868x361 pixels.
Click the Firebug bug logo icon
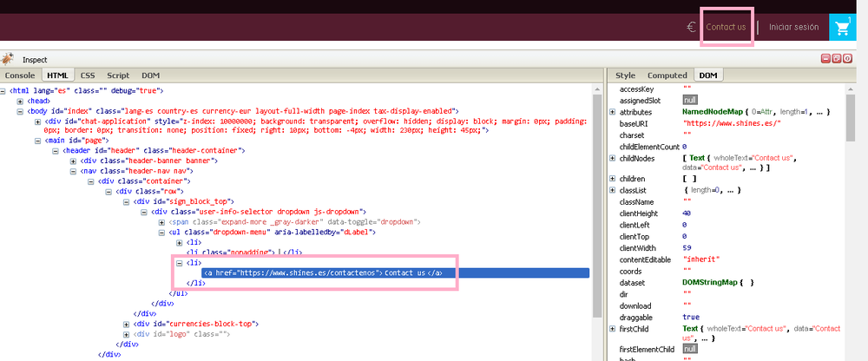(x=7, y=59)
